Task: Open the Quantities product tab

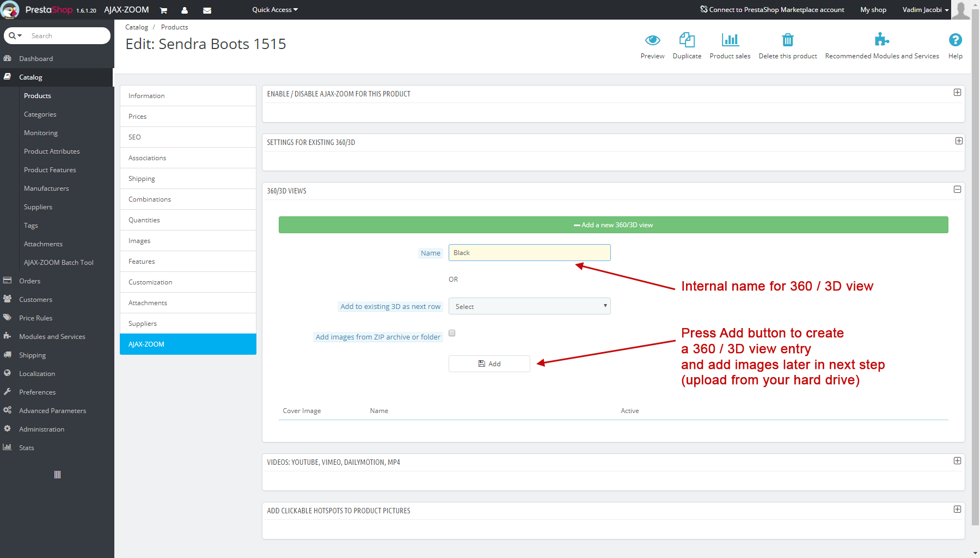Action: pos(188,220)
